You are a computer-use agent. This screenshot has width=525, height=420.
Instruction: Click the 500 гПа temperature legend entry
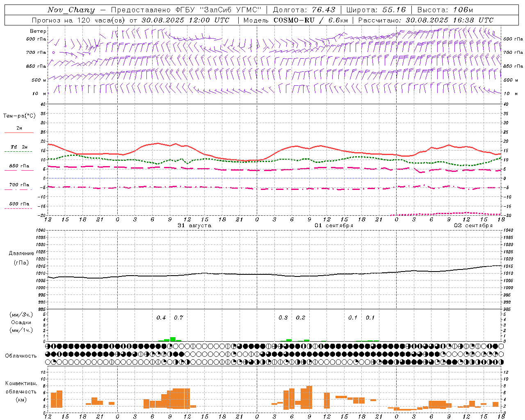click(x=19, y=205)
